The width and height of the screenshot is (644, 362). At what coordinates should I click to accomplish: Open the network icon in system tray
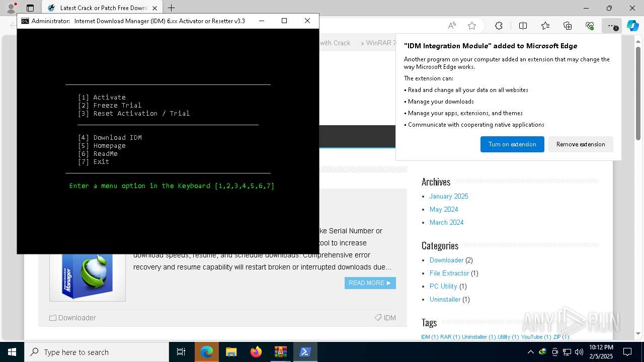pos(567,352)
